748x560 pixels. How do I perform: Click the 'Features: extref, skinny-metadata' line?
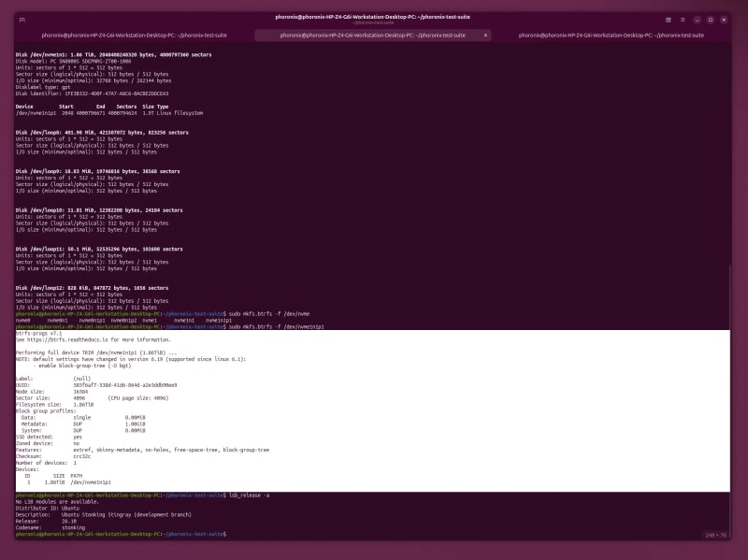tap(143, 450)
